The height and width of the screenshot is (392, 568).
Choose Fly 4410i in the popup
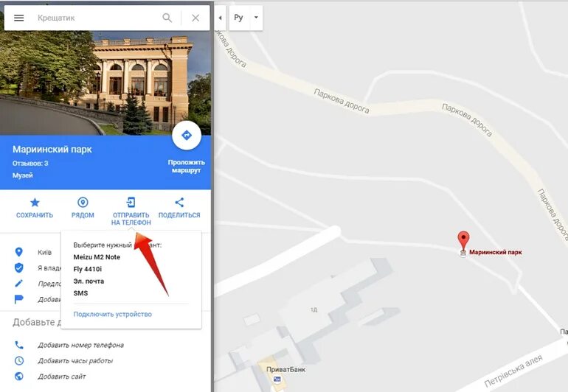pyautogui.click(x=88, y=269)
